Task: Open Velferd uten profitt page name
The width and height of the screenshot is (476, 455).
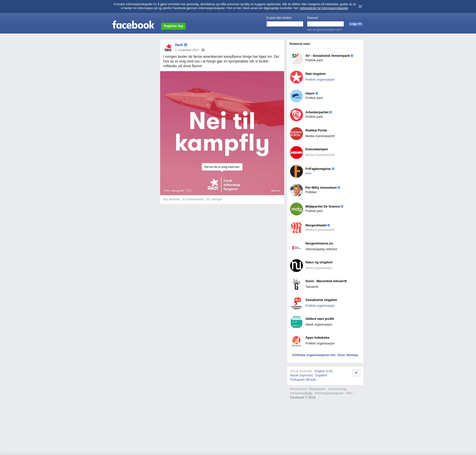Action: (x=320, y=319)
